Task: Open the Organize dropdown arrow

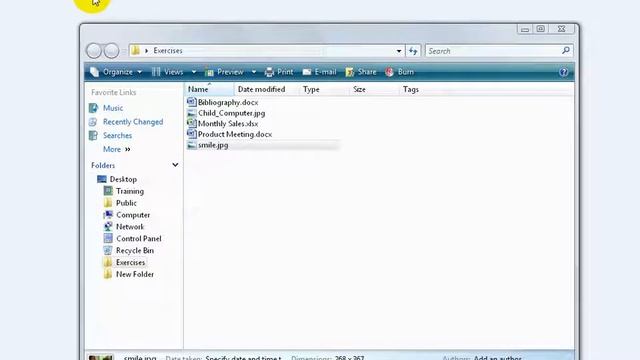Action: (140, 72)
